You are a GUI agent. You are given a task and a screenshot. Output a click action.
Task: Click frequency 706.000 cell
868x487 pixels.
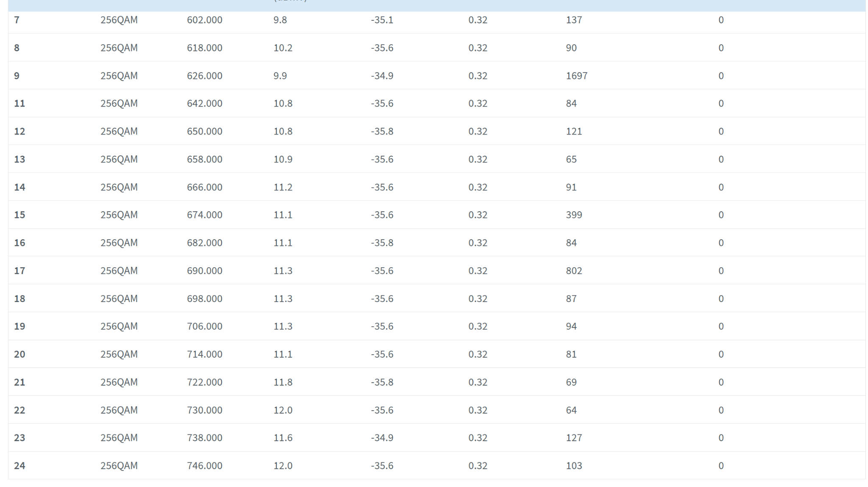tap(204, 326)
